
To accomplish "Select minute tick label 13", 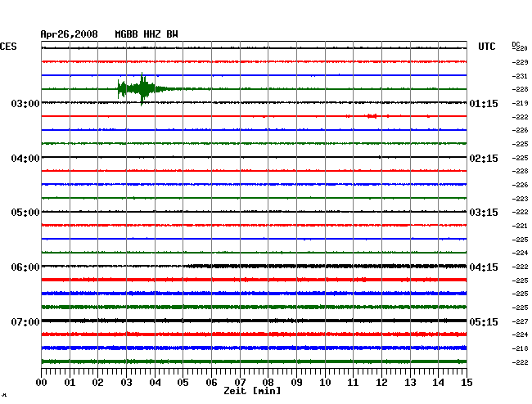I will [x=410, y=382].
